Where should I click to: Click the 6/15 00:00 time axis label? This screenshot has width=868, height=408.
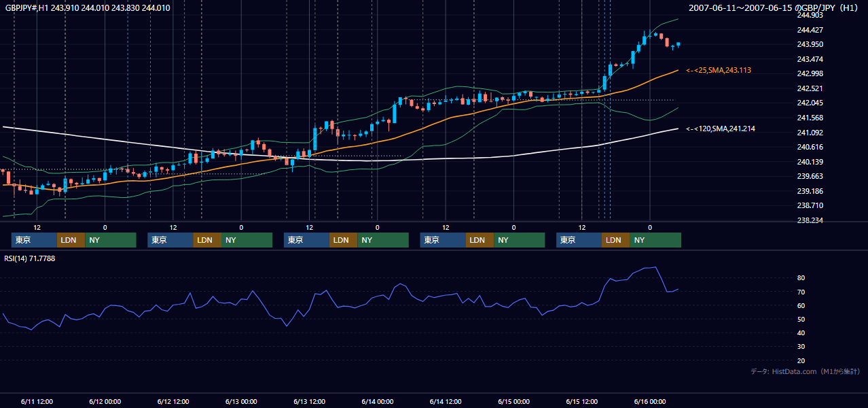(x=513, y=402)
